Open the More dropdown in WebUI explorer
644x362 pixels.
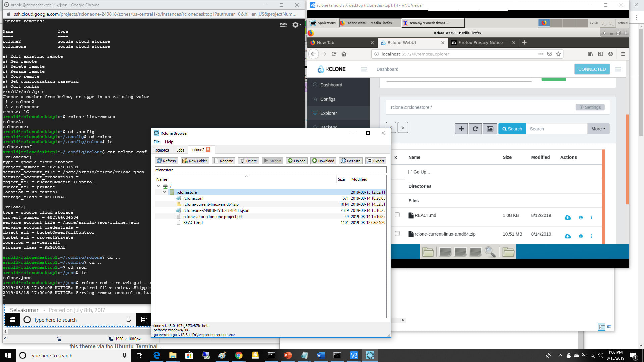point(598,129)
